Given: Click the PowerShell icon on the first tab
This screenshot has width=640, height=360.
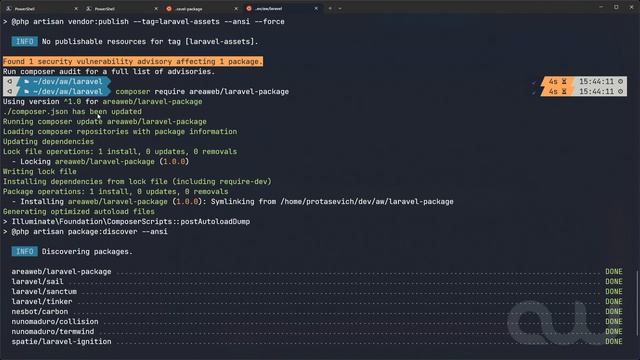Looking at the screenshot, I should point(9,9).
